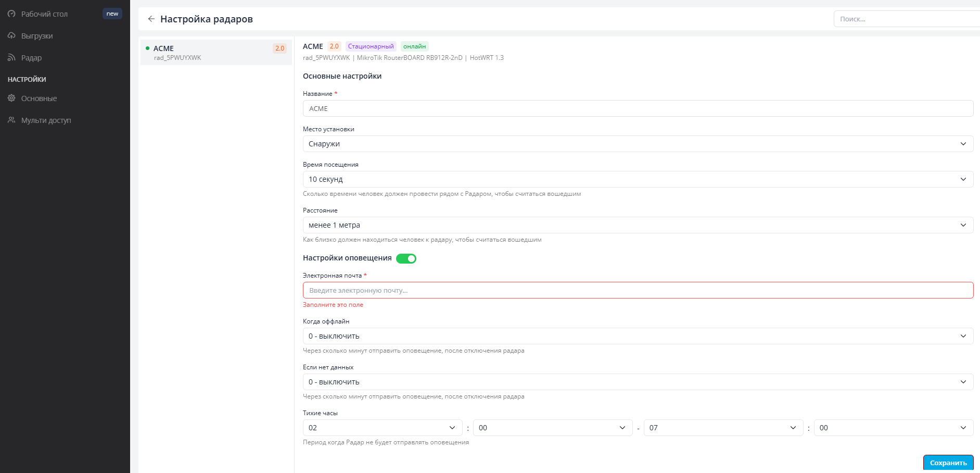Click the users icon beside Мульти доступ
This screenshot has height=473, width=980.
pyautogui.click(x=11, y=120)
